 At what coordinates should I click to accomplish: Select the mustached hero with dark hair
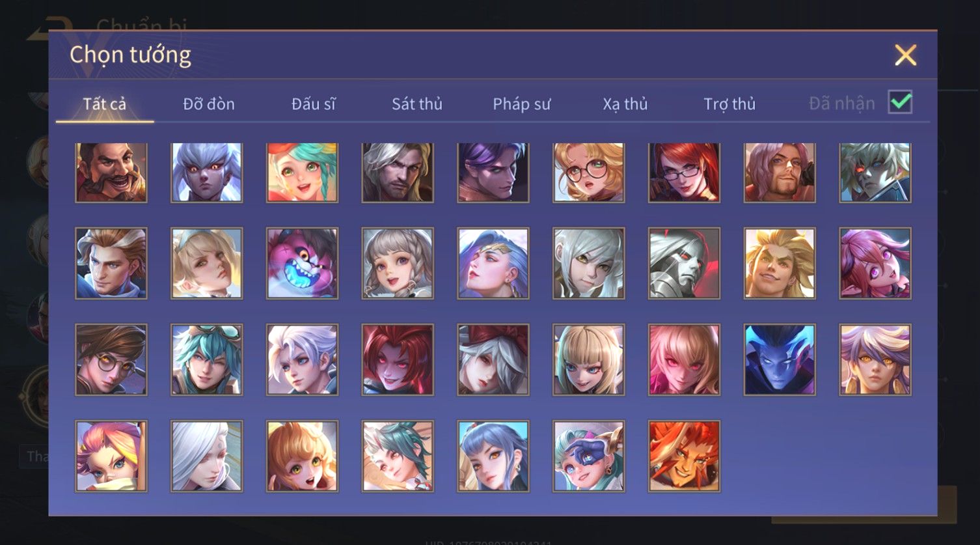pos(111,173)
